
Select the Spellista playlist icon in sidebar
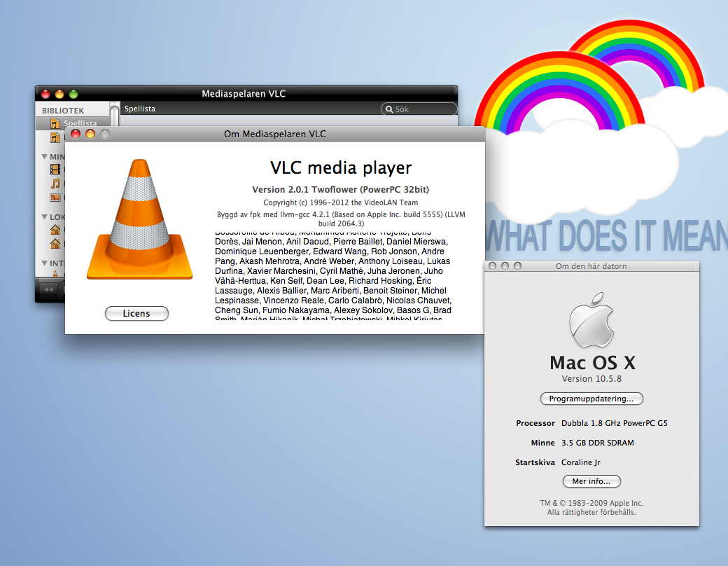(55, 123)
